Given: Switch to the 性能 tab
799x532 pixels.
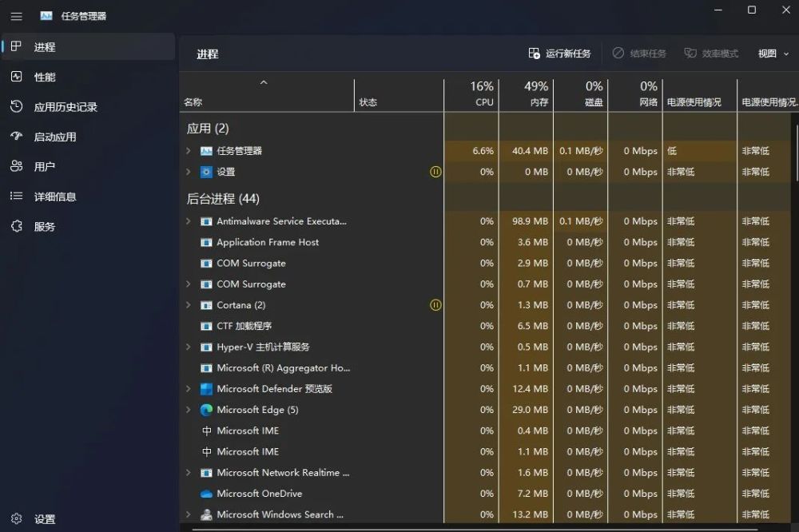Looking at the screenshot, I should [x=89, y=77].
